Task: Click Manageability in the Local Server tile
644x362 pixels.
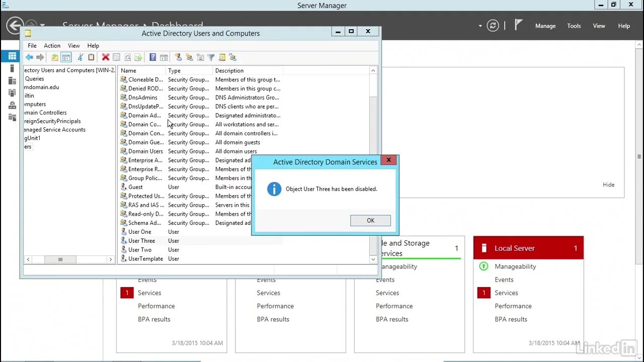Action: pyautogui.click(x=515, y=266)
